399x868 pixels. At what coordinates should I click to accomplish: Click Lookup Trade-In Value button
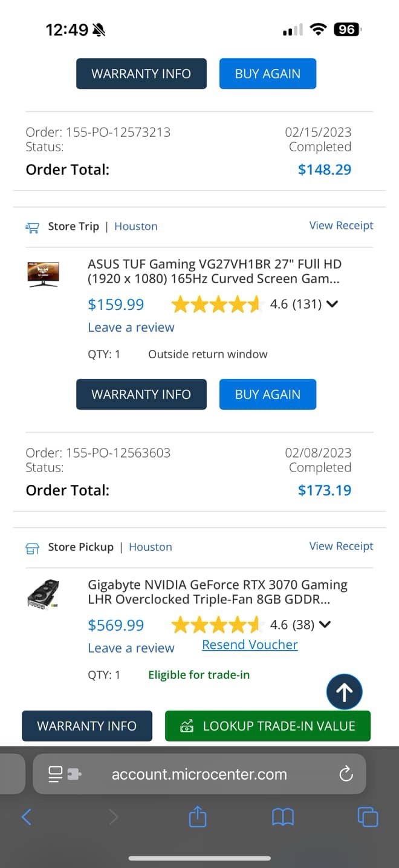[x=267, y=726]
